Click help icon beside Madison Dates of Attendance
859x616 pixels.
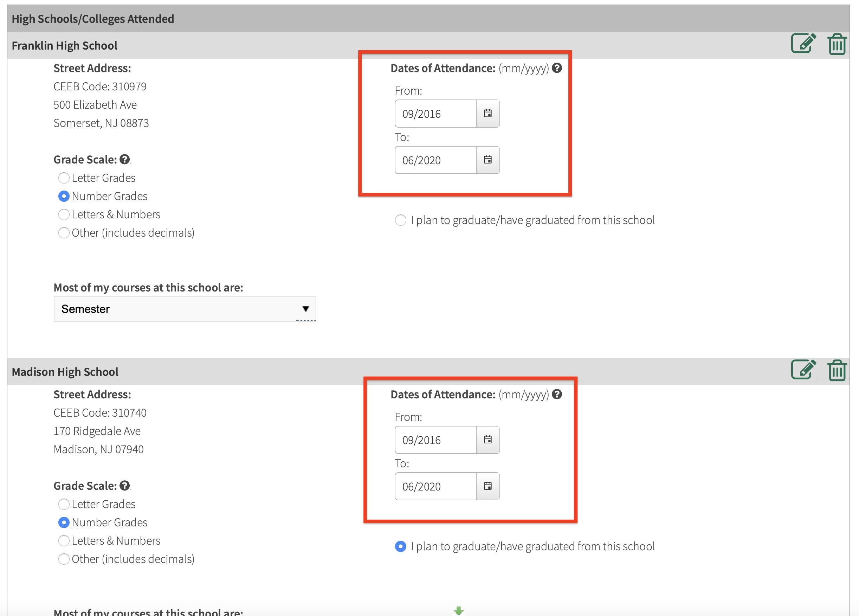coord(556,394)
